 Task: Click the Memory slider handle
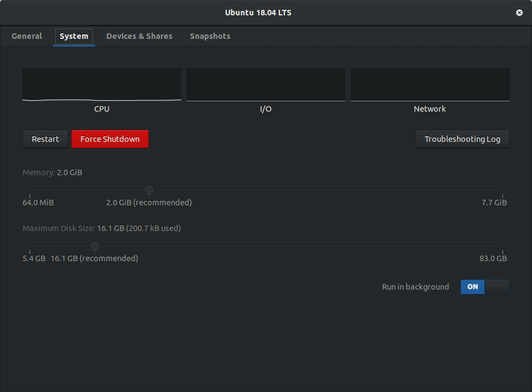[149, 190]
